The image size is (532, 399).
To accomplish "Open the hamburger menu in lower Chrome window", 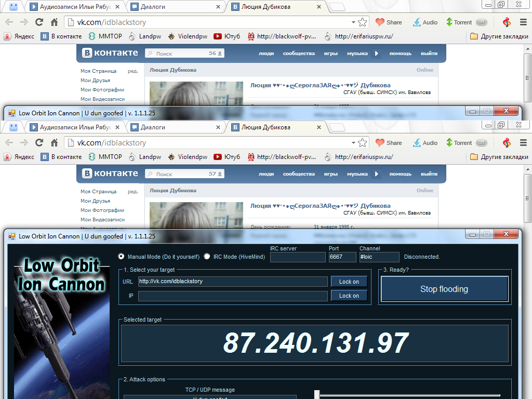I will (x=523, y=143).
